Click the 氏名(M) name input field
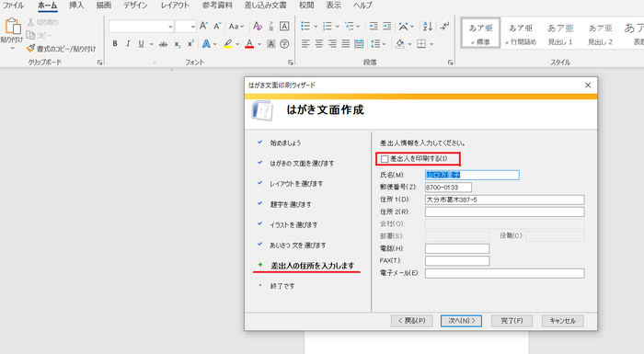The width and height of the screenshot is (644, 354). click(472, 175)
